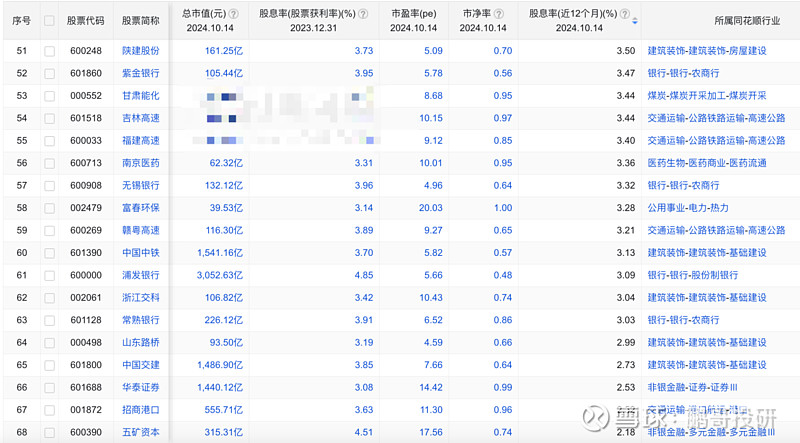Click market cap value 555.71亿
Screen dimensions: 800x443
coord(224,410)
